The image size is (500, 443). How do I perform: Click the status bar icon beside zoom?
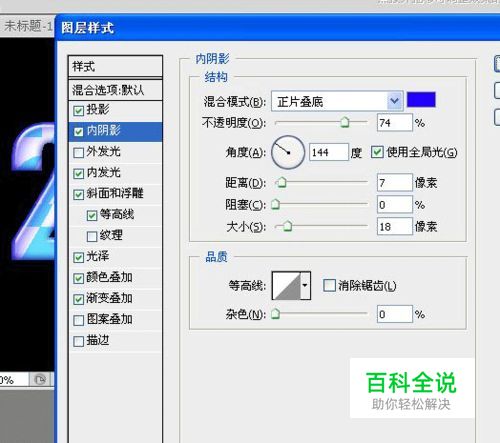click(x=40, y=380)
